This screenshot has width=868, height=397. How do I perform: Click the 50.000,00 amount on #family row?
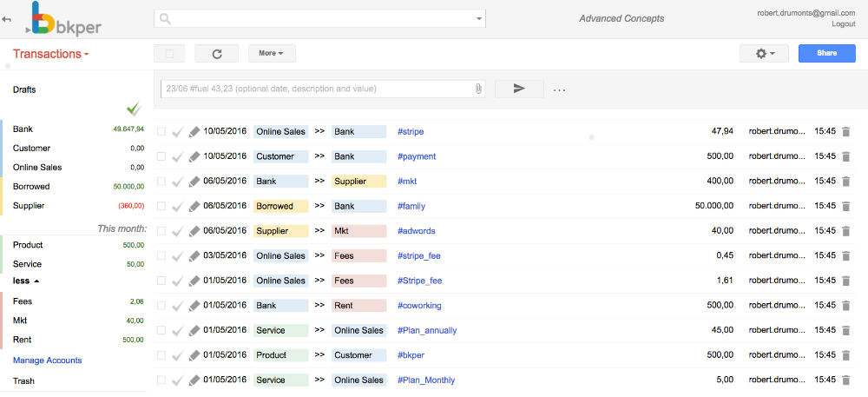[714, 206]
